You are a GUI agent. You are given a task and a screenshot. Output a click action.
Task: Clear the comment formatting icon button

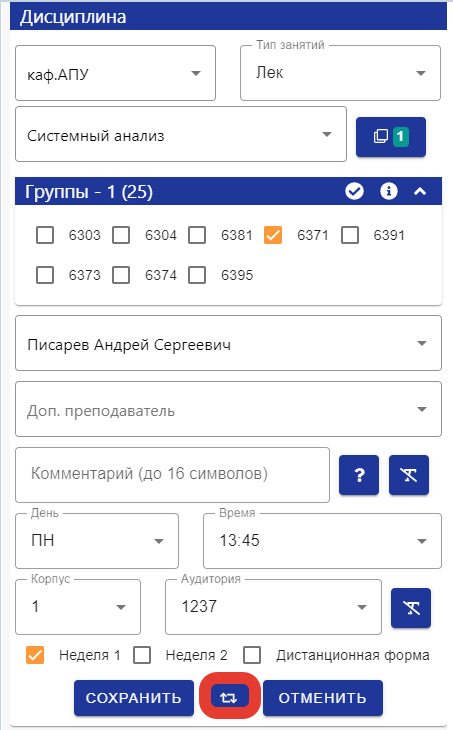pyautogui.click(x=409, y=475)
